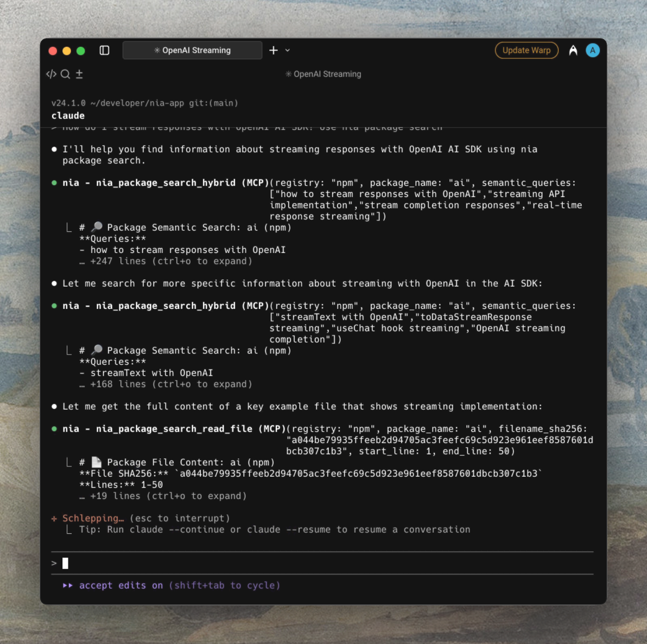647x644 pixels.
Task: Expand the +168 lines collapsed output
Action: pyautogui.click(x=166, y=384)
